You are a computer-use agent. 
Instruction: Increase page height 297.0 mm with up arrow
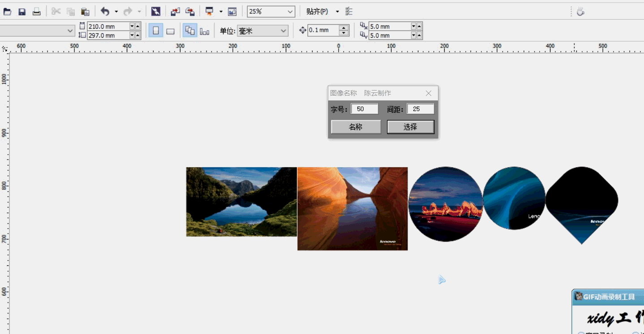[x=137, y=35]
